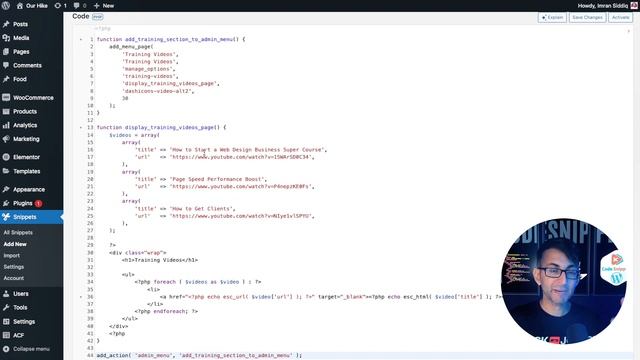The height and width of the screenshot is (360, 640).
Task: Click the Training Videos h1 line
Action: (x=159, y=260)
